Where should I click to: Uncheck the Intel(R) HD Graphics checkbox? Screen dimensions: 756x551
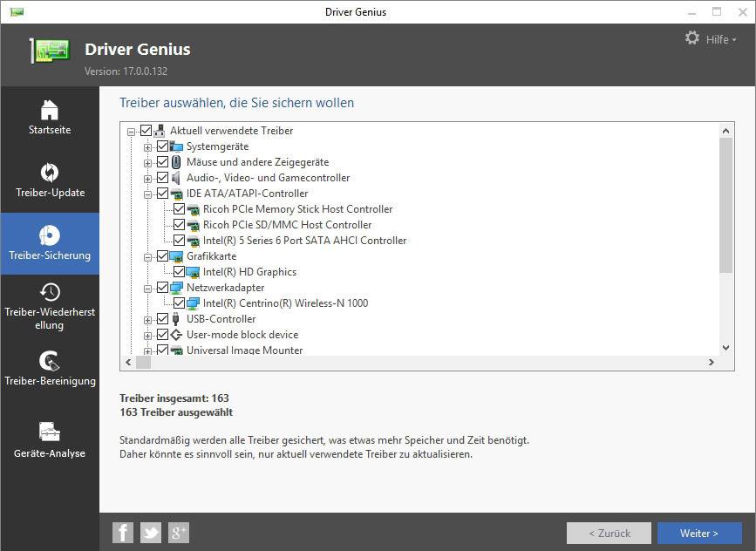[179, 272]
